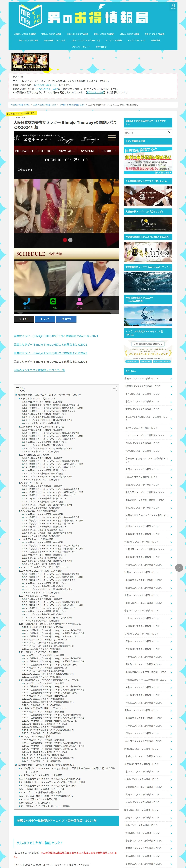This screenshot has height=868, width=186.
Task: Open the NeoNATURA shop banner image
Action: pos(148,316)
